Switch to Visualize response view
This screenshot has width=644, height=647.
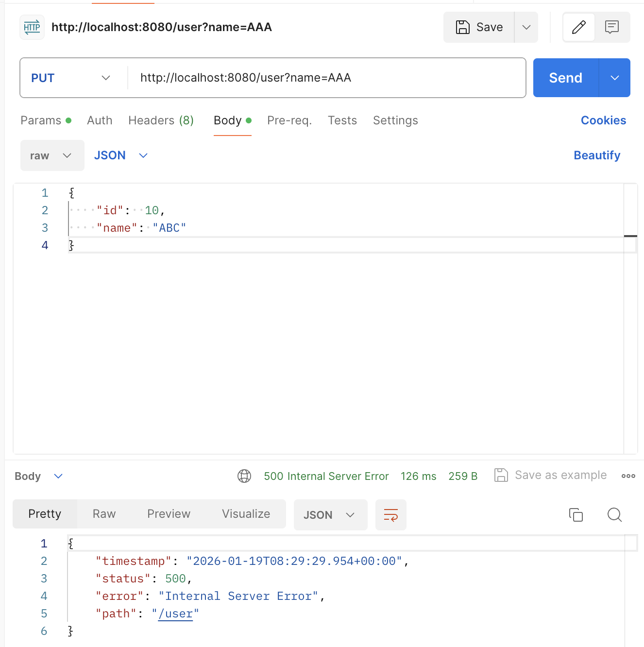pyautogui.click(x=246, y=514)
